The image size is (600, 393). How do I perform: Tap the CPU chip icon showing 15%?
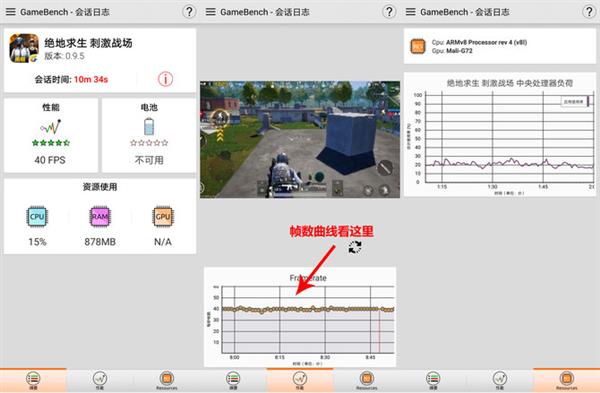tap(37, 217)
